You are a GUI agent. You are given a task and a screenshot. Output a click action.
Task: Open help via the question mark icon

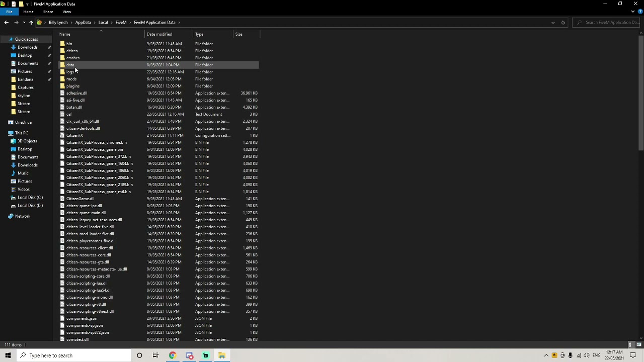click(639, 12)
